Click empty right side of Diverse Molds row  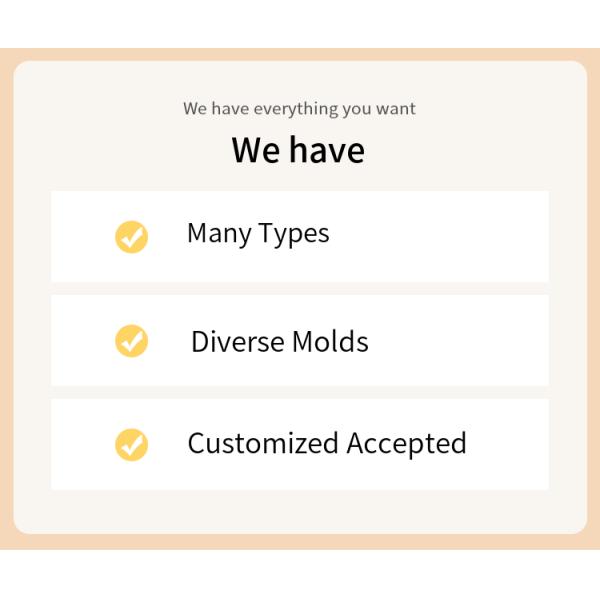(470, 341)
